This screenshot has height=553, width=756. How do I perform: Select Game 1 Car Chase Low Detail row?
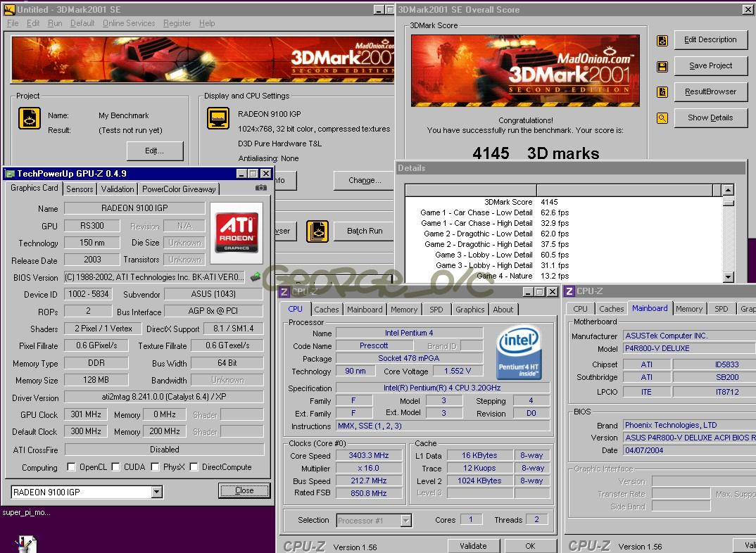point(564,212)
